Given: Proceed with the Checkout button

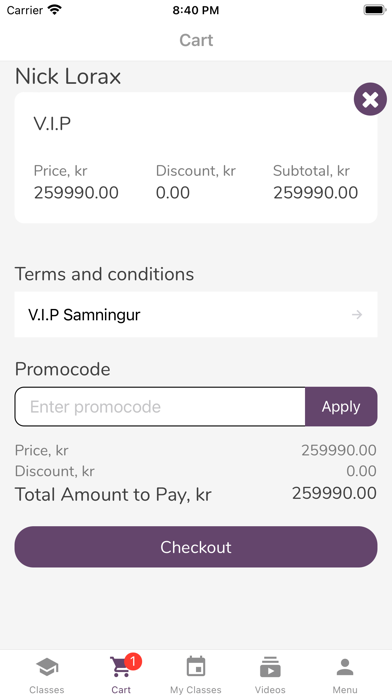Looking at the screenshot, I should (x=196, y=547).
